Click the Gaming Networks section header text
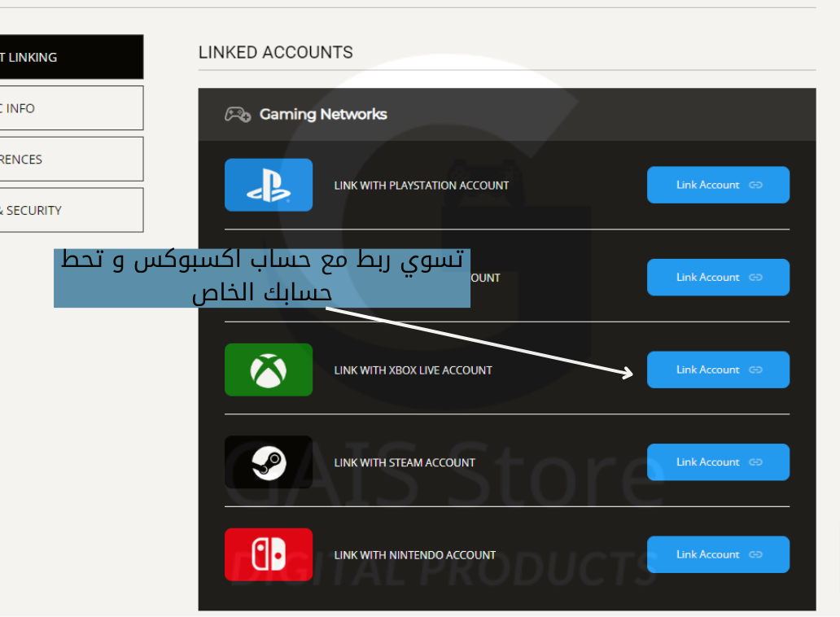The image size is (840, 617). pyautogui.click(x=323, y=115)
